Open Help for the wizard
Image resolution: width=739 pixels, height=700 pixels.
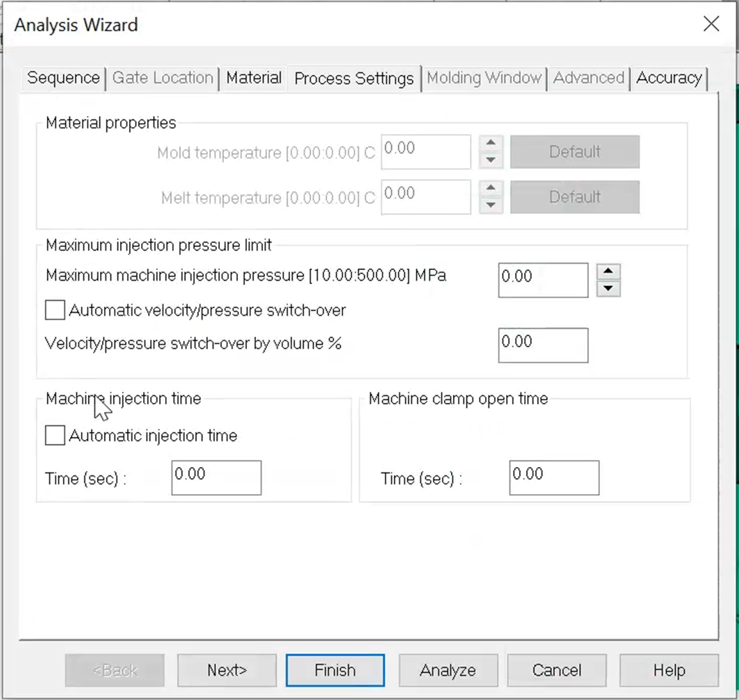(668, 670)
